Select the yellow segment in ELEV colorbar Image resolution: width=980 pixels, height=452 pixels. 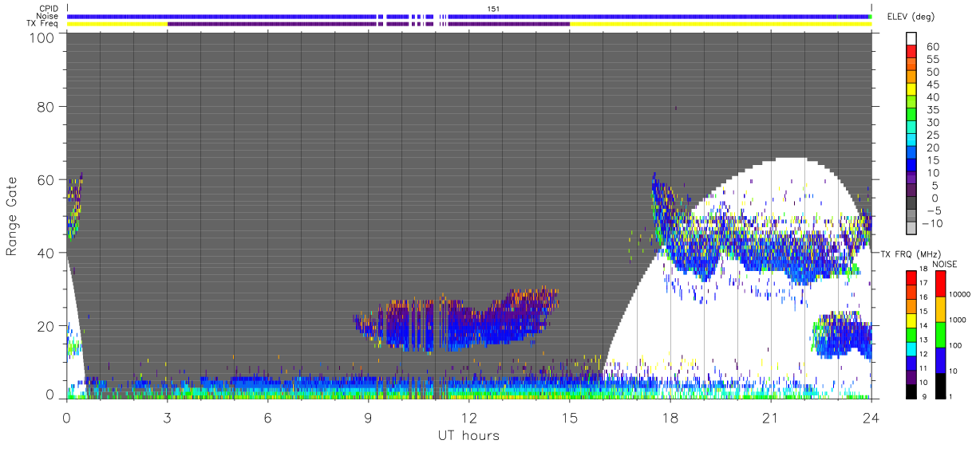pyautogui.click(x=911, y=89)
